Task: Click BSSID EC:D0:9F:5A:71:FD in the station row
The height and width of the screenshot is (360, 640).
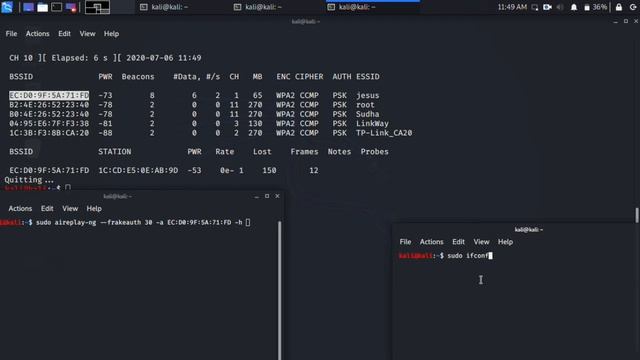Action: (49, 170)
